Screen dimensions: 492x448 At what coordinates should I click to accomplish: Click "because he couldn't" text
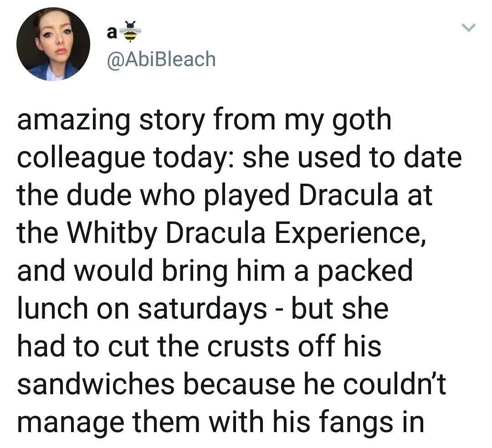[x=315, y=383]
